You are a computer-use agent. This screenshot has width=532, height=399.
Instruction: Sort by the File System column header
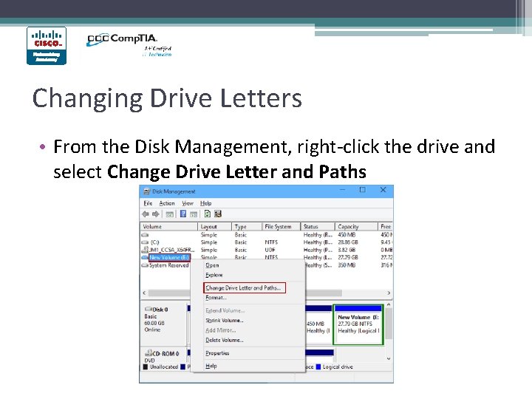(282, 227)
